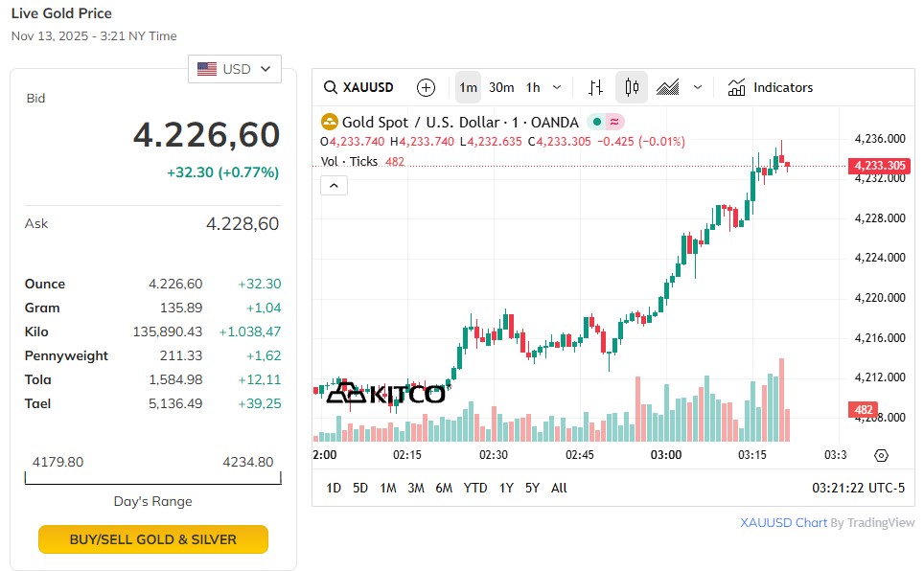This screenshot has height=571, width=924.
Task: Open the Indicators panel
Action: (771, 87)
